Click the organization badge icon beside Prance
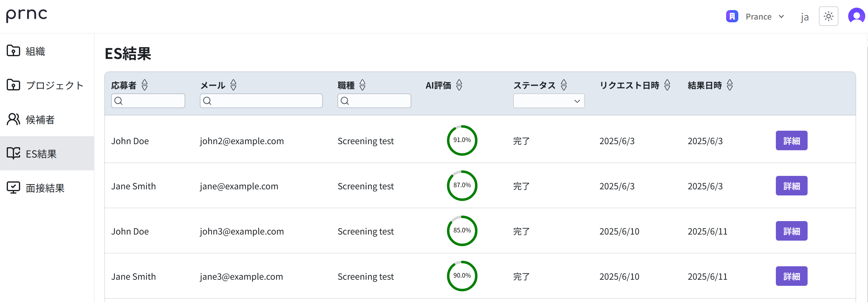The width and height of the screenshot is (868, 302). [732, 16]
